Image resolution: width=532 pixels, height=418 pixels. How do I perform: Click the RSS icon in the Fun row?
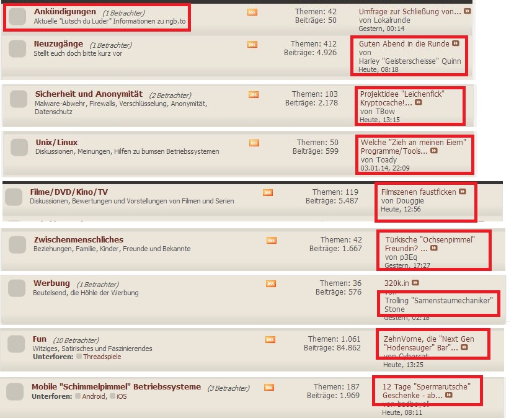(x=270, y=339)
